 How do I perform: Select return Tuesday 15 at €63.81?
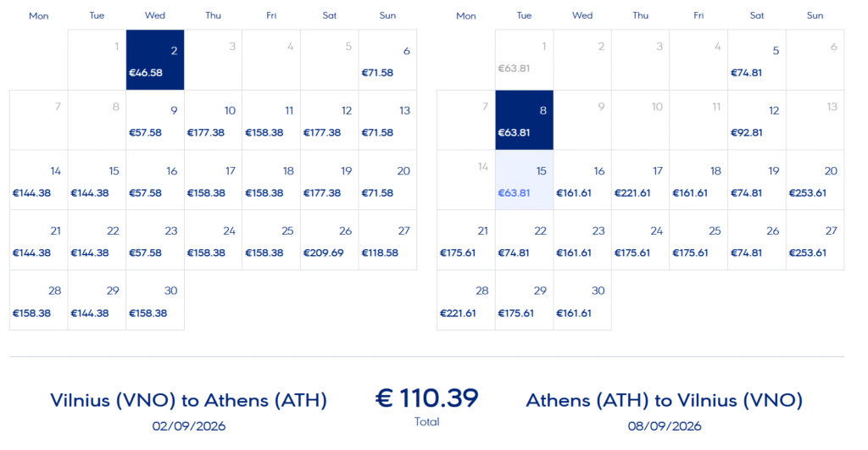click(x=525, y=181)
